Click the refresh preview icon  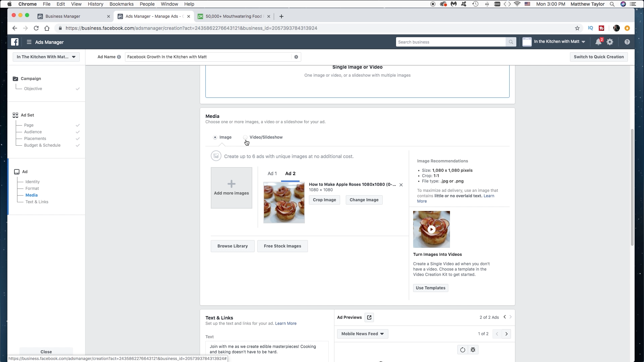click(x=462, y=350)
